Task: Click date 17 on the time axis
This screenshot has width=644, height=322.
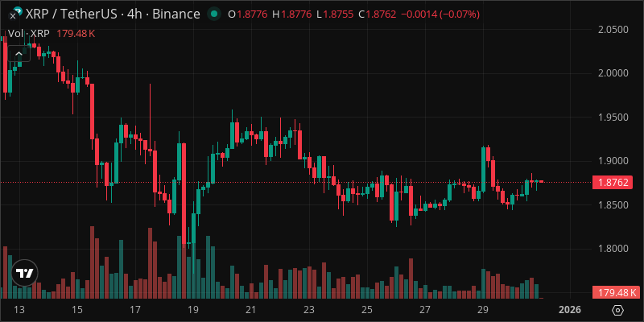Action: pyautogui.click(x=135, y=309)
